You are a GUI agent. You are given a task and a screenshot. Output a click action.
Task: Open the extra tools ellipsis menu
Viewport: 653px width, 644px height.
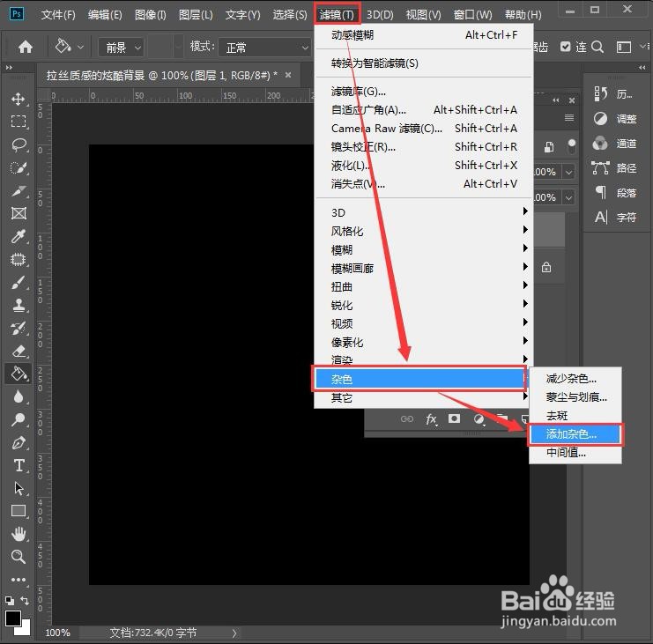click(19, 580)
